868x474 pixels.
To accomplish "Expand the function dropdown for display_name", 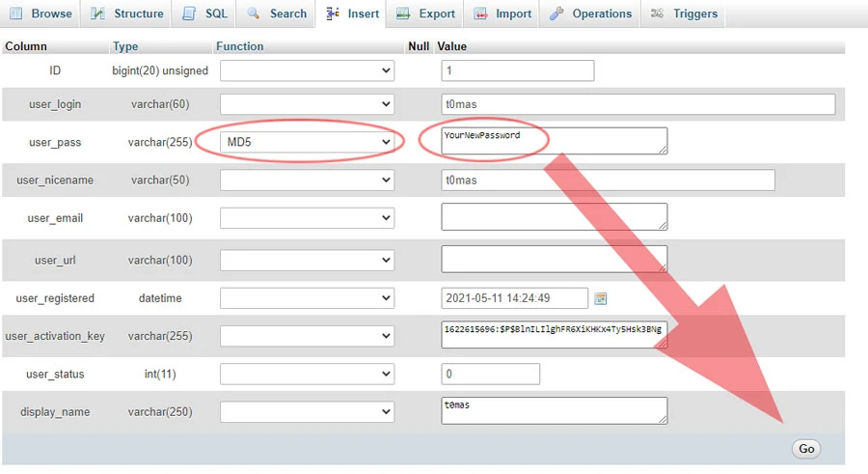I will [x=308, y=412].
